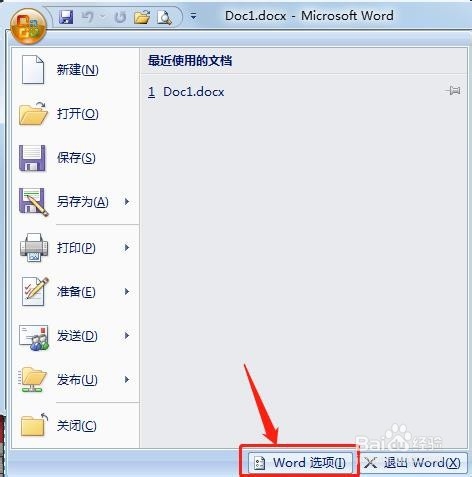Click the checklist pencil icon for 准备
Screen dimensions: 472x477
click(35, 291)
